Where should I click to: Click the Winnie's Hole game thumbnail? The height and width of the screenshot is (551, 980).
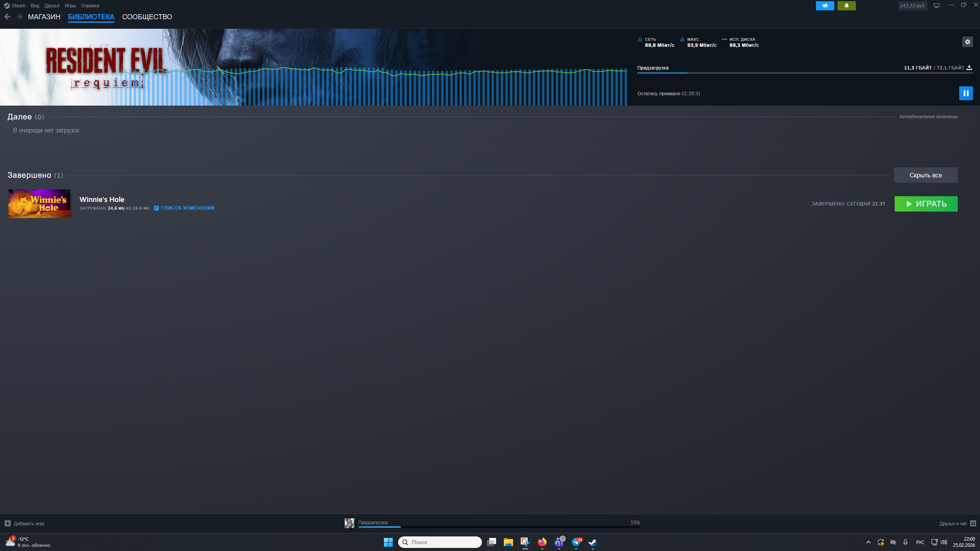[39, 204]
